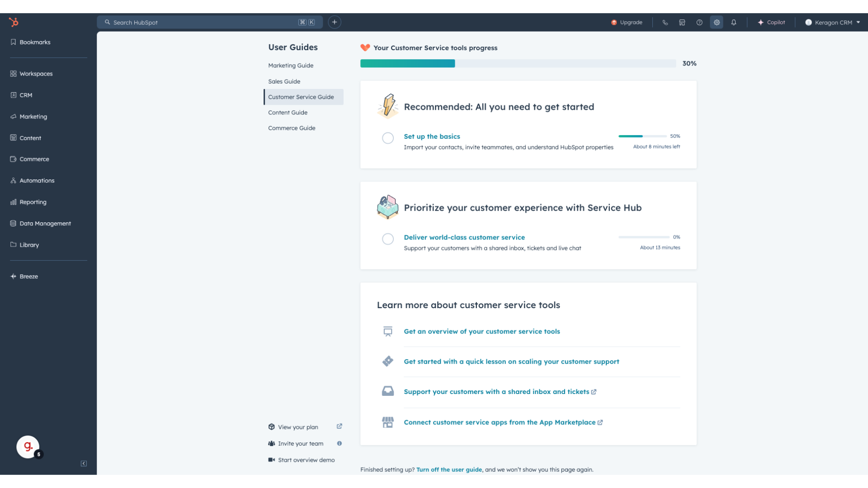868x488 pixels.
Task: Open Deliver world-class customer service link
Action: tap(464, 237)
